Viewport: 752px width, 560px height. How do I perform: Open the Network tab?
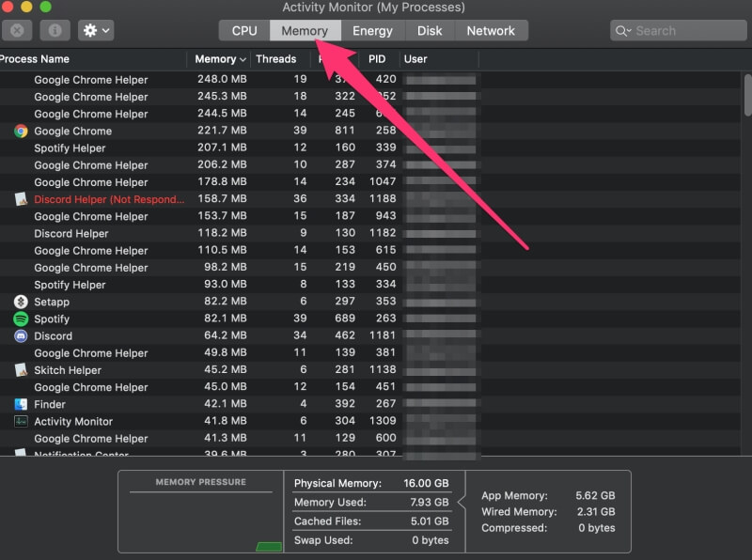(491, 31)
